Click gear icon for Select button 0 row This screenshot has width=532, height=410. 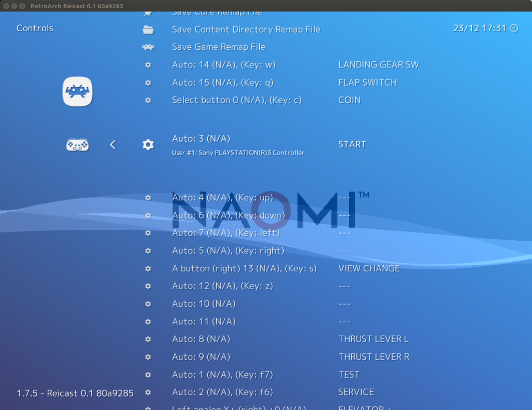pos(148,100)
